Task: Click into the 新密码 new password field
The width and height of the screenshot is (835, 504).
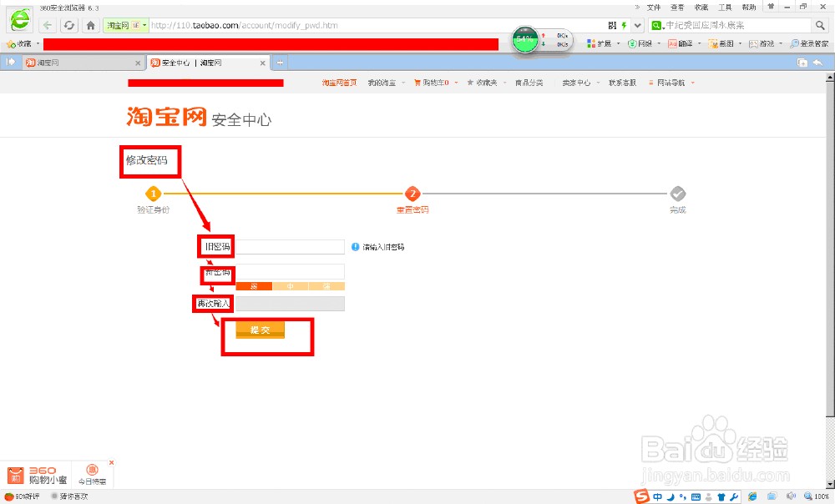Action: [291, 272]
